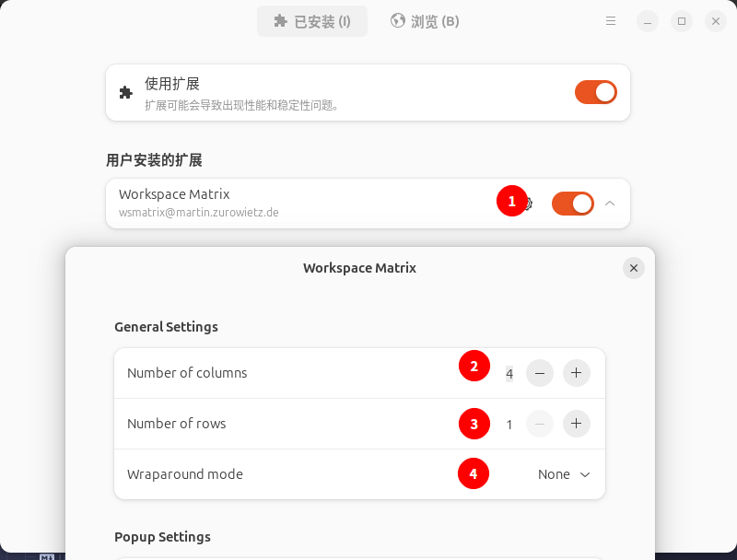Click red marker number 3
The height and width of the screenshot is (560, 737).
click(474, 424)
